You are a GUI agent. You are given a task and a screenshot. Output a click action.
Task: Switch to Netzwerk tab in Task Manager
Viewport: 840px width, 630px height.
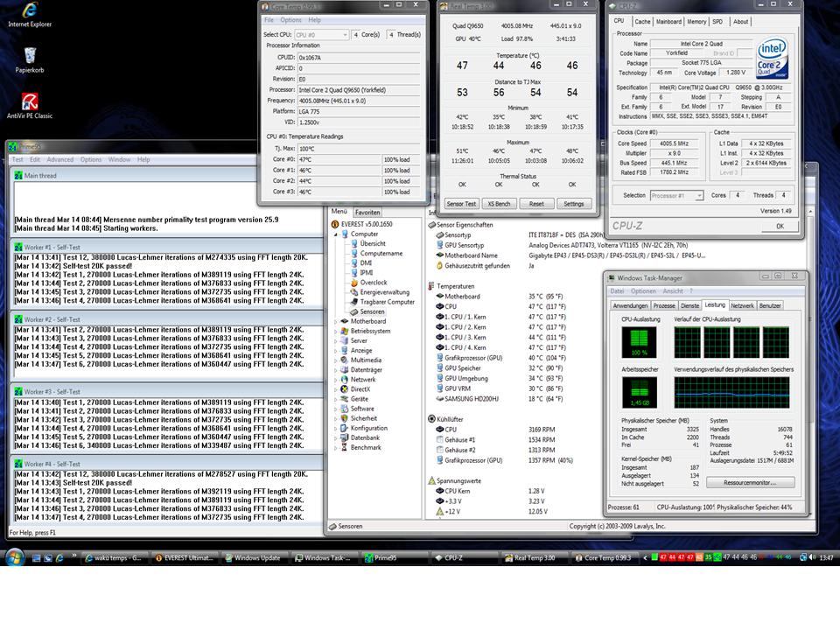coord(742,305)
